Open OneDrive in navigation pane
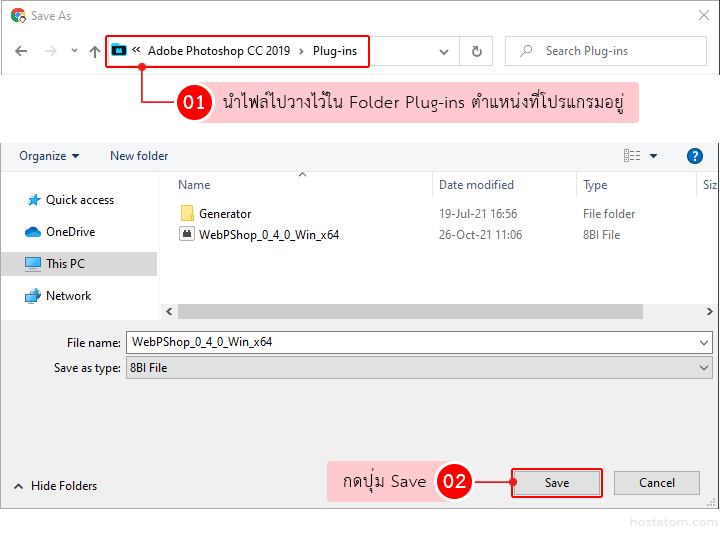This screenshot has width=720, height=538. point(70,232)
